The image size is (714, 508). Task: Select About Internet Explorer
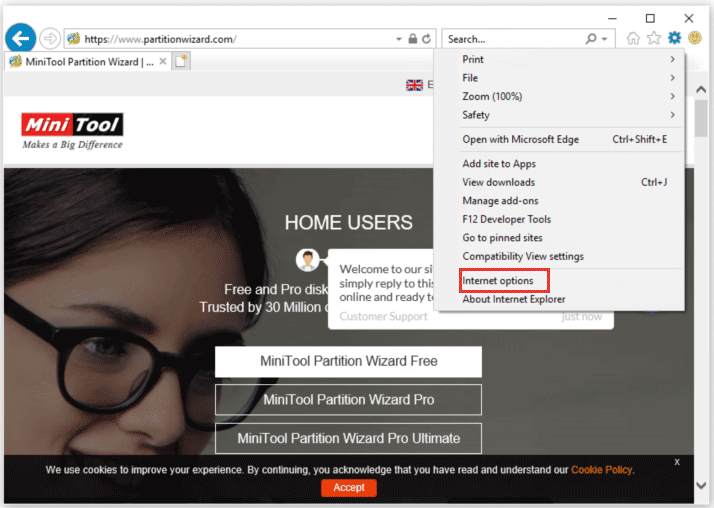(x=559, y=299)
